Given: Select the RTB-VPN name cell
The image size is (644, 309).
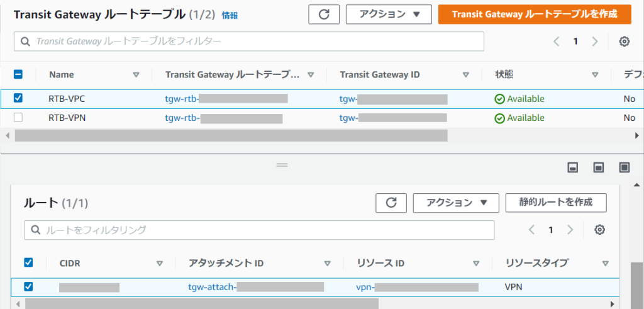Looking at the screenshot, I should [67, 118].
